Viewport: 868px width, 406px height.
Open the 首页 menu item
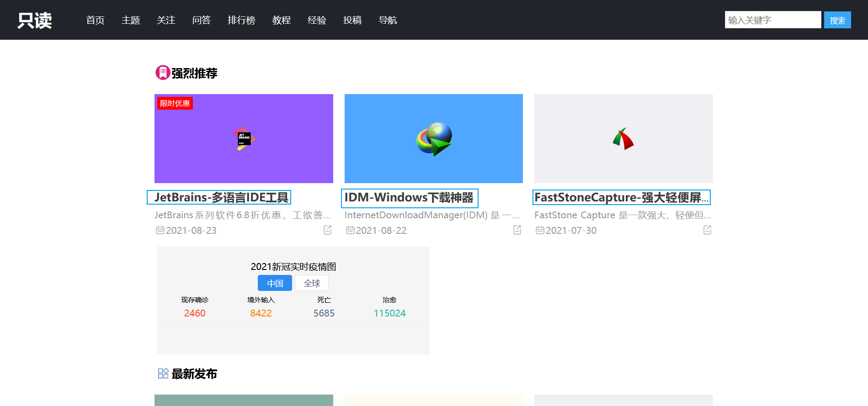(95, 20)
